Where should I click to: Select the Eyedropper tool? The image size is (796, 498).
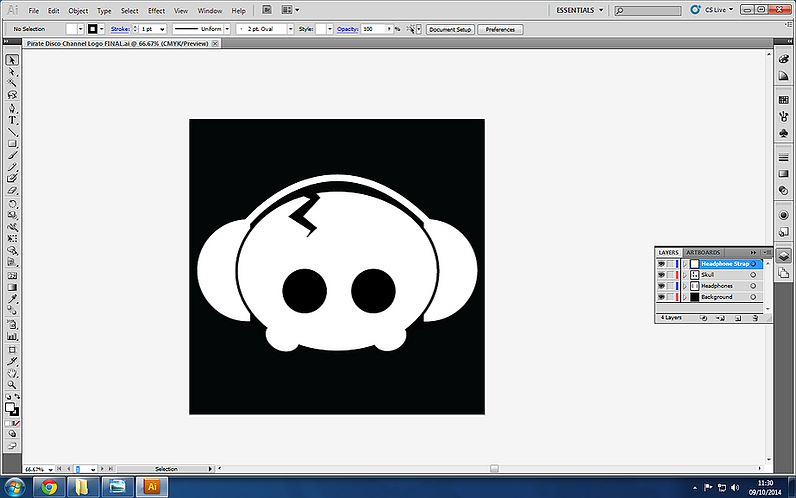pos(12,299)
